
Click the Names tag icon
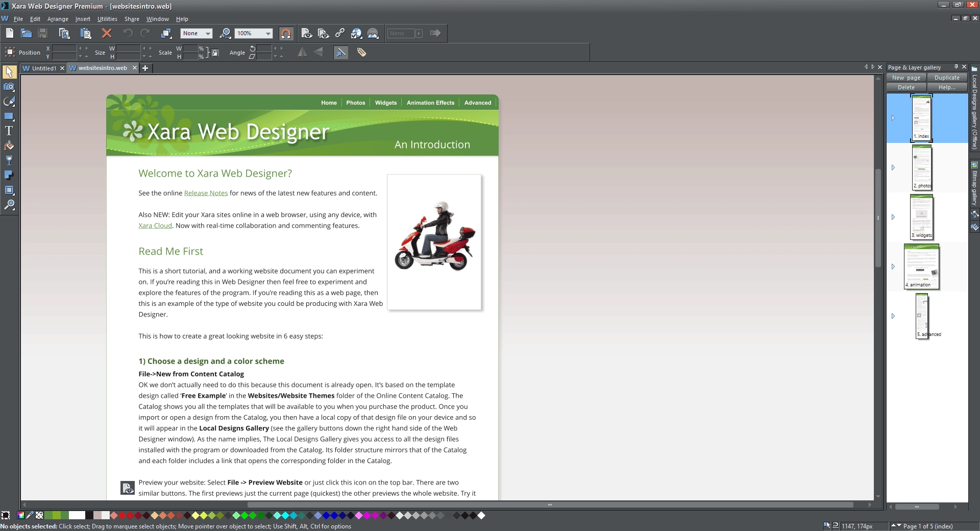point(361,52)
